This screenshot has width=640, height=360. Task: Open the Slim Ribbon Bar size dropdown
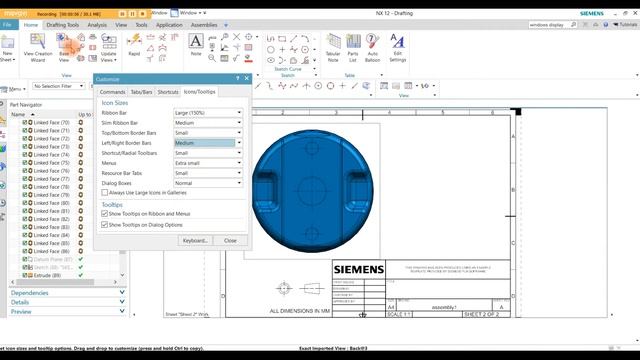coord(208,123)
